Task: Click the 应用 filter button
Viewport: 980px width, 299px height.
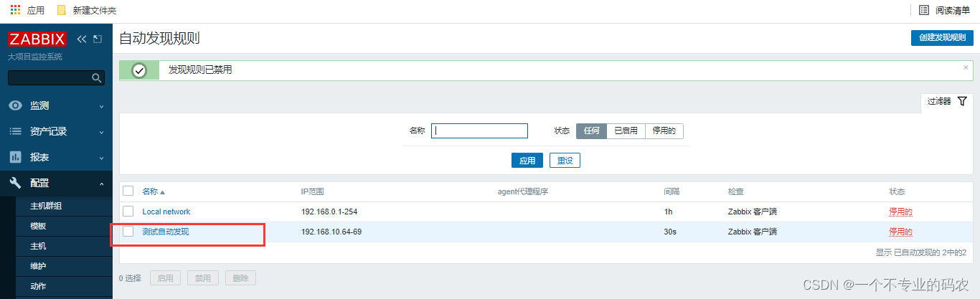Action: pyautogui.click(x=527, y=161)
